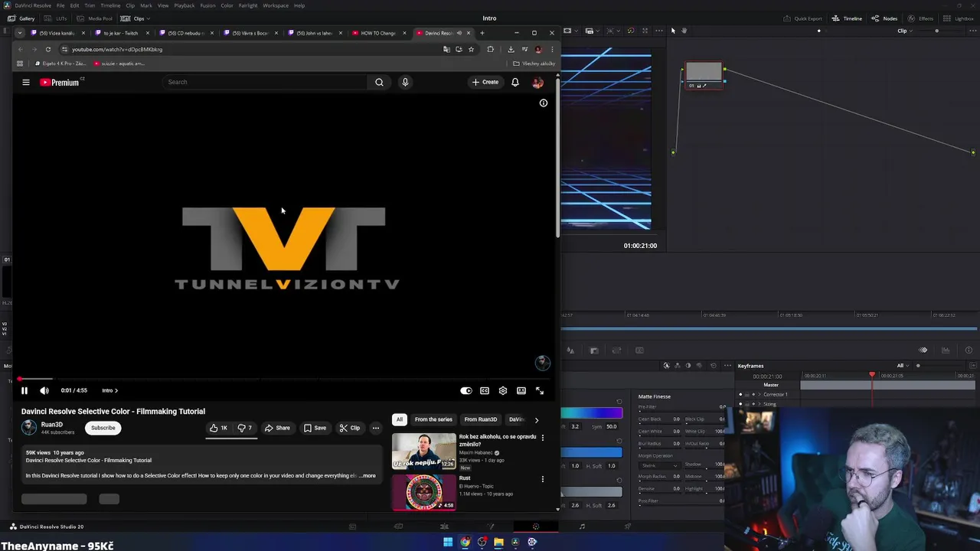Image resolution: width=980 pixels, height=551 pixels.
Task: Click Quick Export in Resolve
Action: [x=803, y=18]
